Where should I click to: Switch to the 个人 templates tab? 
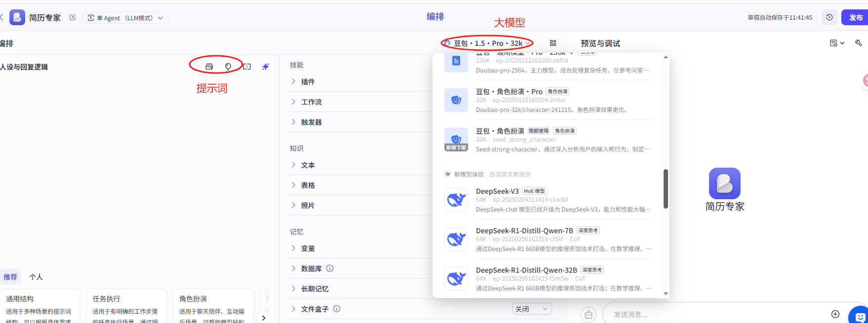(36, 277)
